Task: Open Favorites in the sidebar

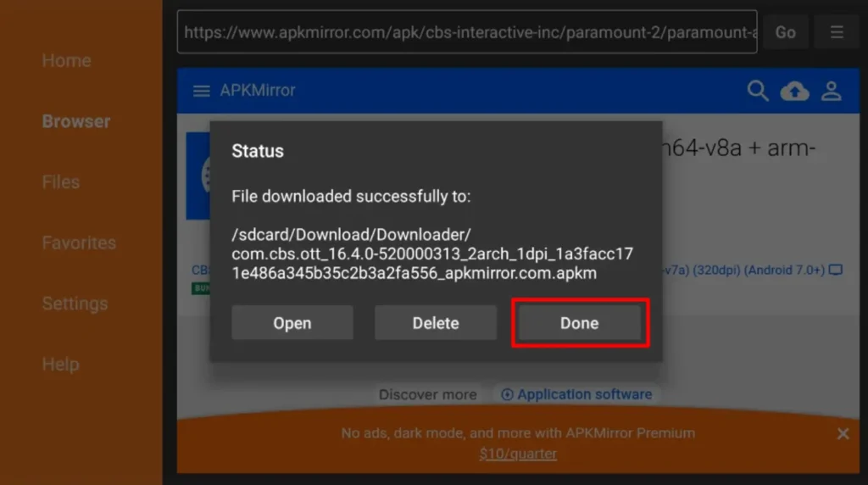Action: pyautogui.click(x=79, y=242)
